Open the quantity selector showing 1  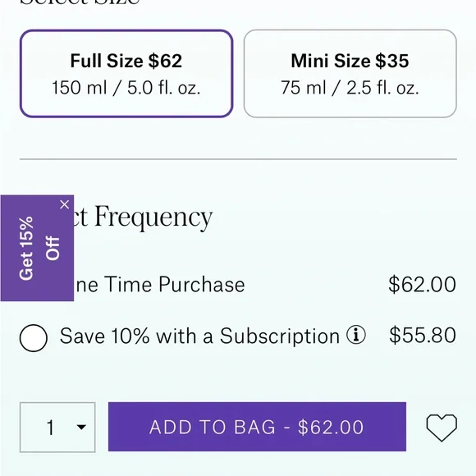pos(57,427)
